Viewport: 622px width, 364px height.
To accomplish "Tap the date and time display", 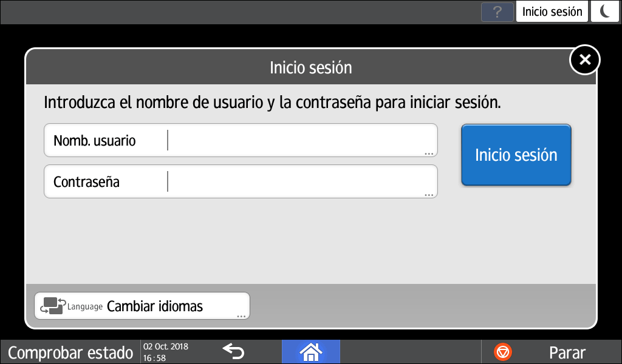I will click(166, 352).
